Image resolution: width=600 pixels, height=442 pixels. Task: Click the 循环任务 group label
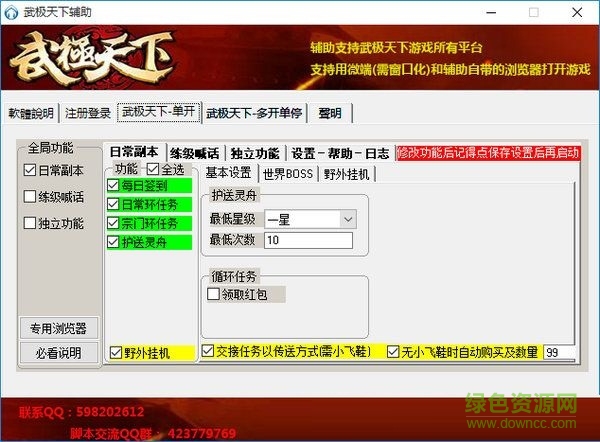(x=234, y=276)
